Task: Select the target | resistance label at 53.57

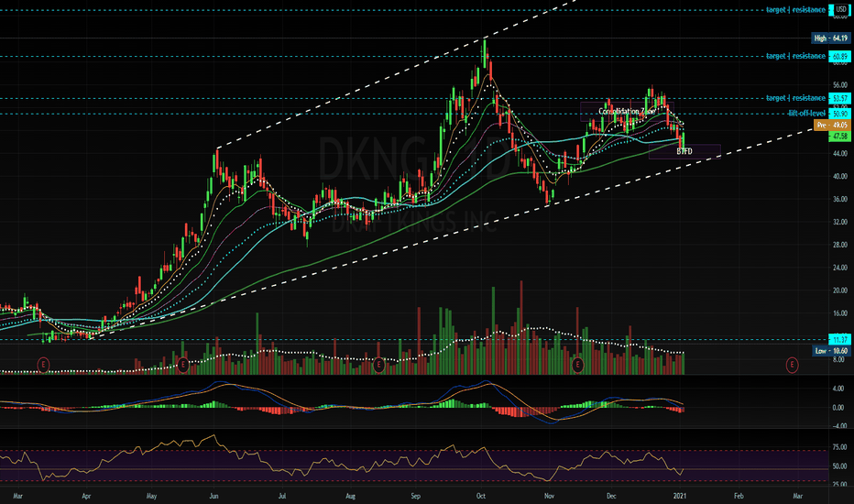Action: point(795,98)
